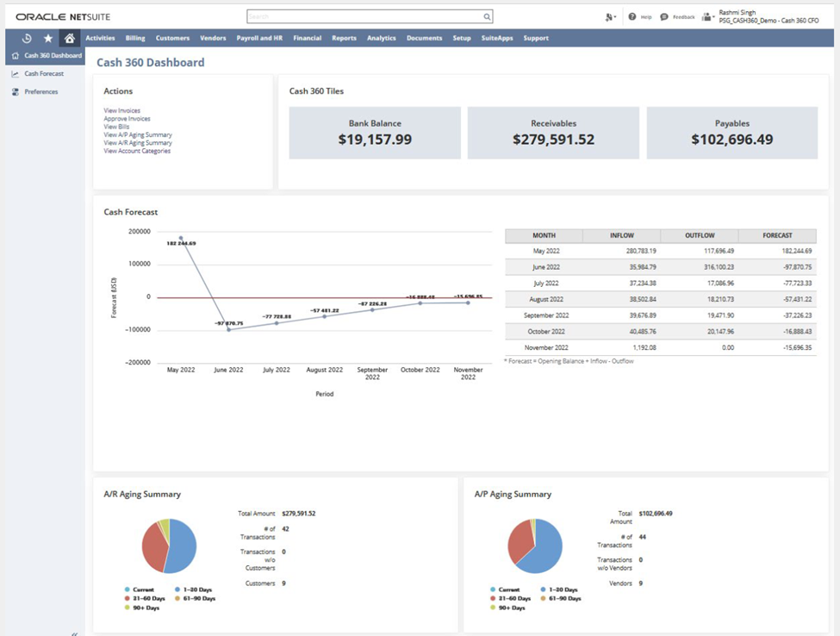Viewport: 840px width, 636px height.
Task: Collapse the left sidebar with double chevron
Action: coord(73,633)
